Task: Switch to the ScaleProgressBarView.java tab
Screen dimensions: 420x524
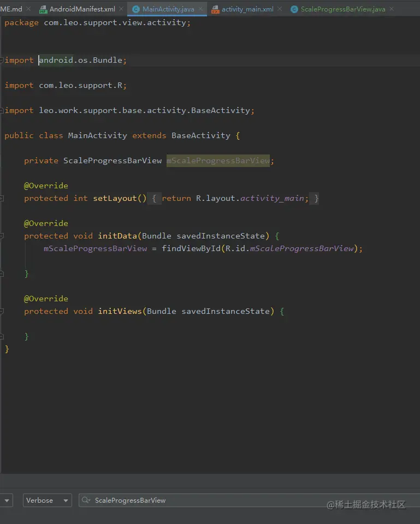Action: point(343,9)
